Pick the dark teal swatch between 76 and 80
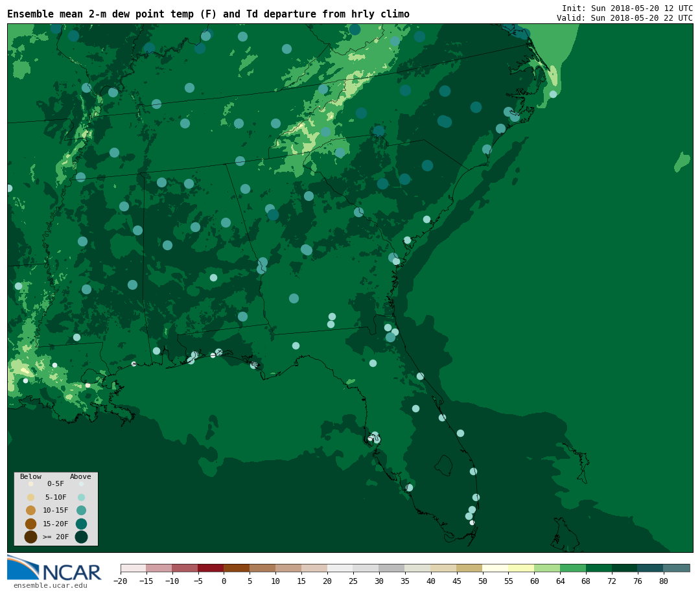Screen dimensions: 700x593 tap(651, 568)
